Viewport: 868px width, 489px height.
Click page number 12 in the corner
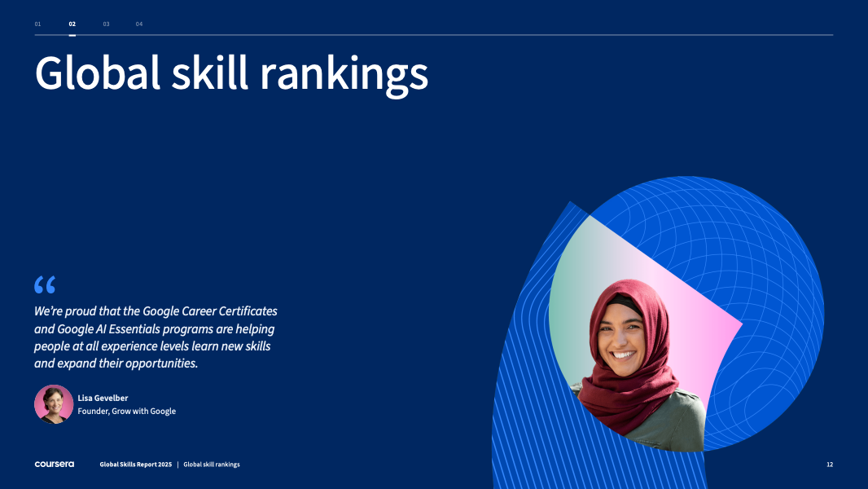tap(829, 465)
